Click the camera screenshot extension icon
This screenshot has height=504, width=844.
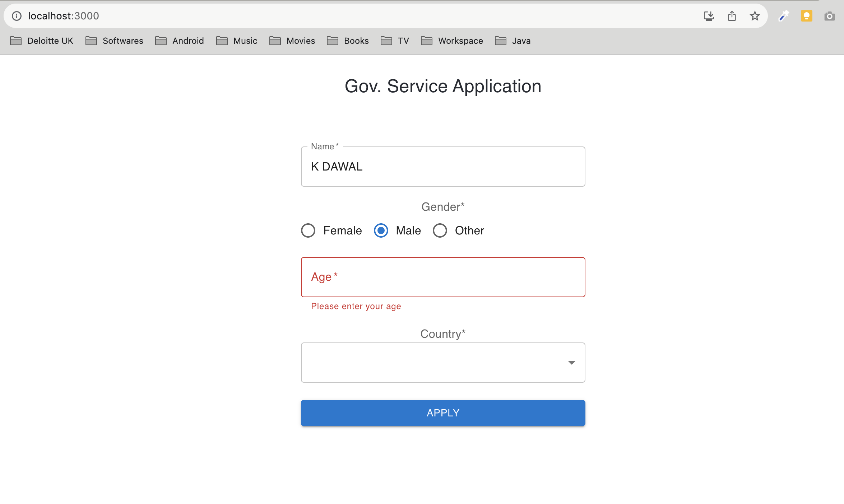[x=829, y=16]
